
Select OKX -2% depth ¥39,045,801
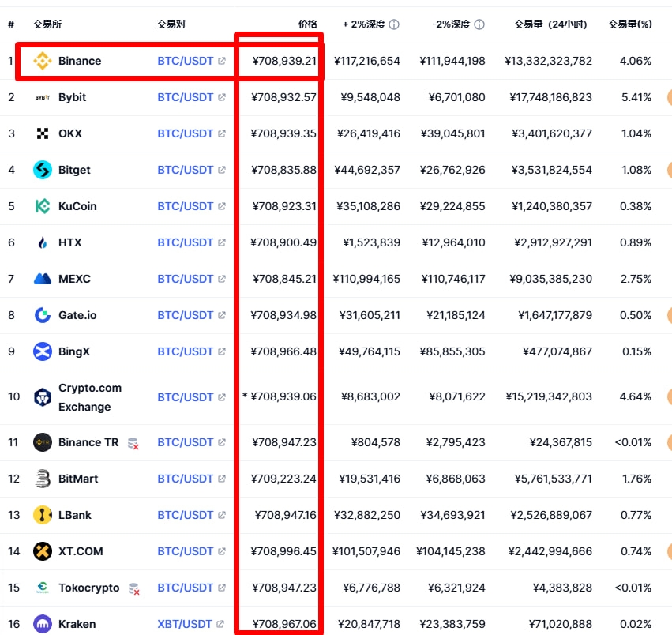pos(452,133)
